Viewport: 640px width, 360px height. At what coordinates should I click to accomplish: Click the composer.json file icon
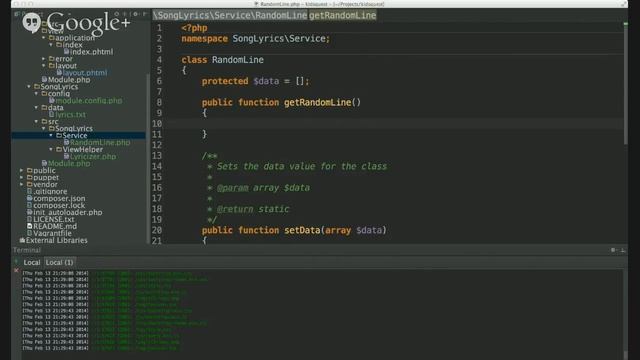29,198
